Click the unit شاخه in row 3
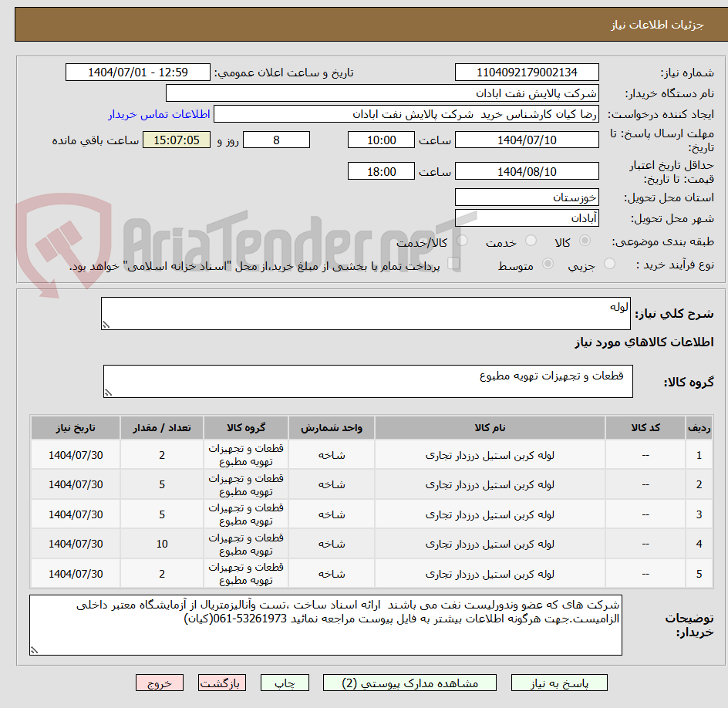The height and width of the screenshot is (708, 728). (x=332, y=514)
